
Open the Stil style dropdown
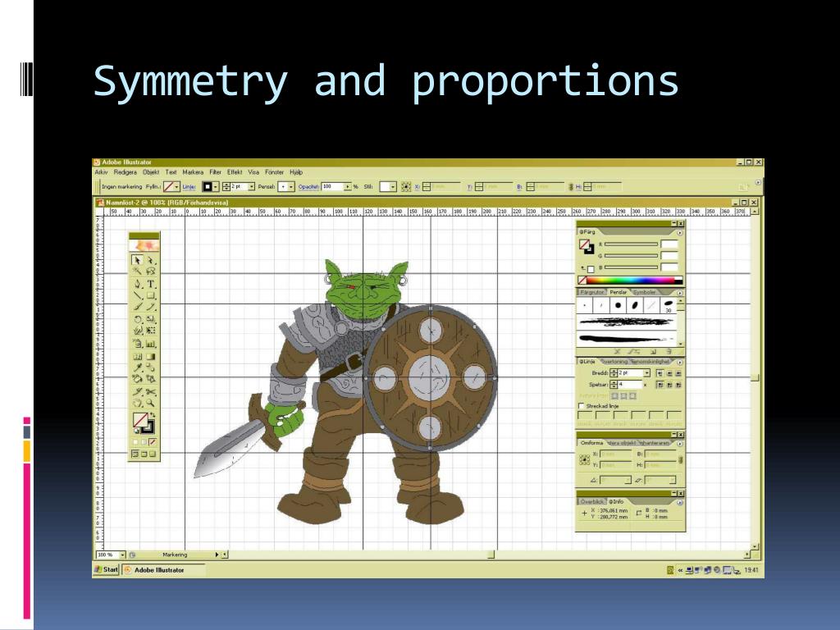point(393,187)
